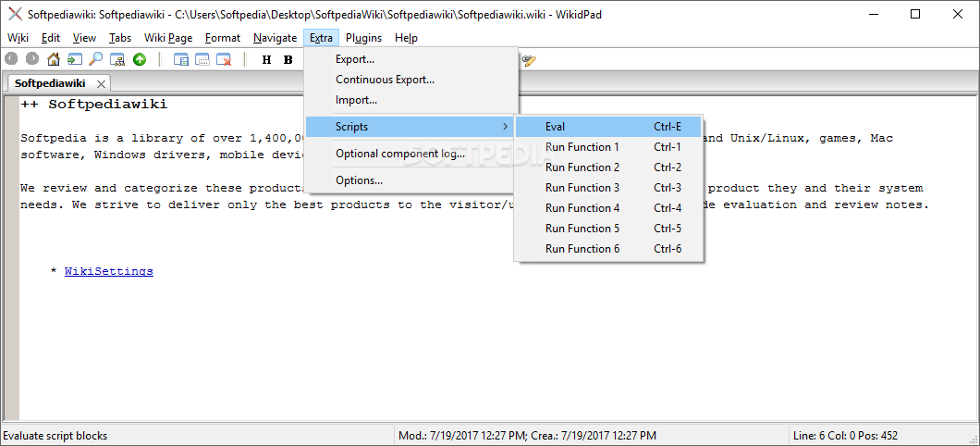Open the Wiki menu
980x446 pixels.
(x=18, y=38)
